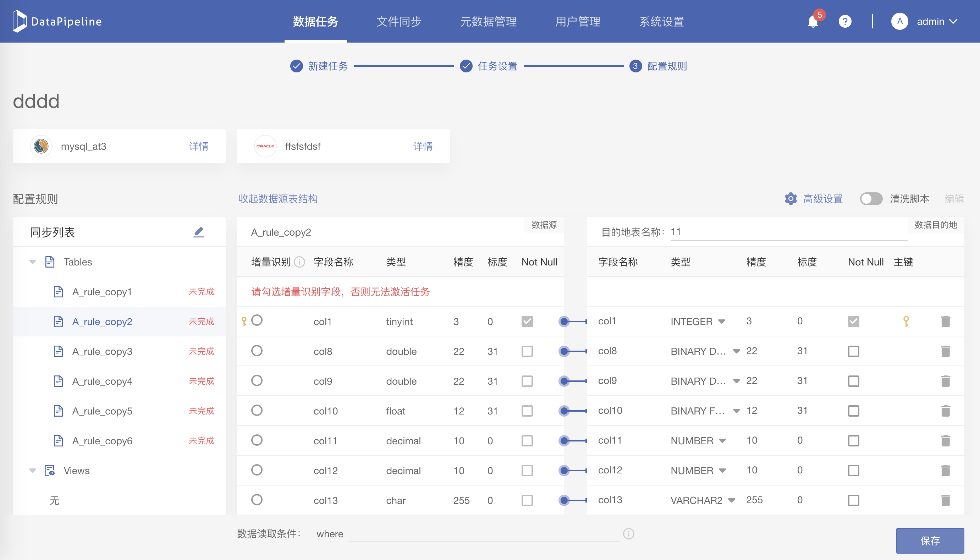This screenshot has height=560, width=980.
Task: Toggle the 清洗脚本 switch
Action: (871, 199)
